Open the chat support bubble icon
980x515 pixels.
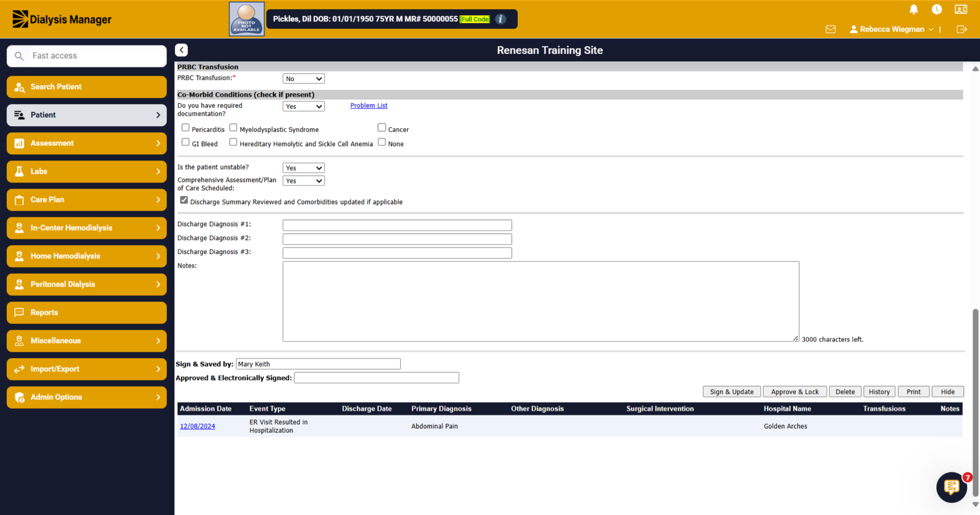pyautogui.click(x=951, y=487)
